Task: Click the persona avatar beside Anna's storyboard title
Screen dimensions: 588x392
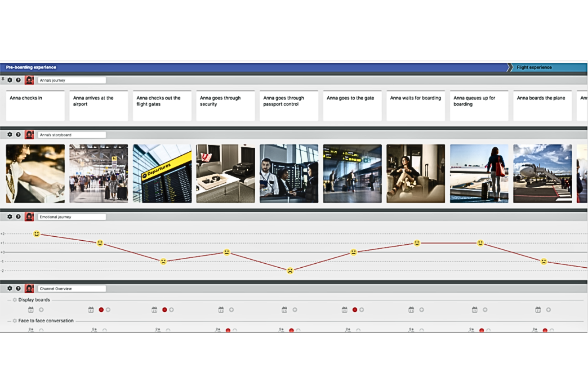Action: 29,135
